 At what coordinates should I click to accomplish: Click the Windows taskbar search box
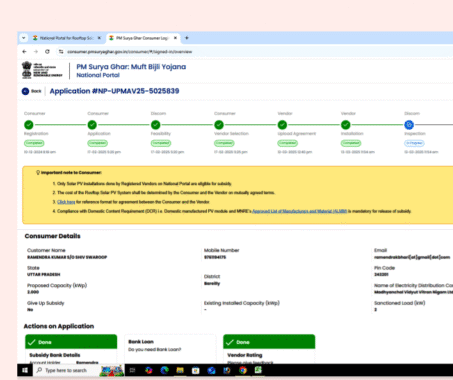coord(79,370)
